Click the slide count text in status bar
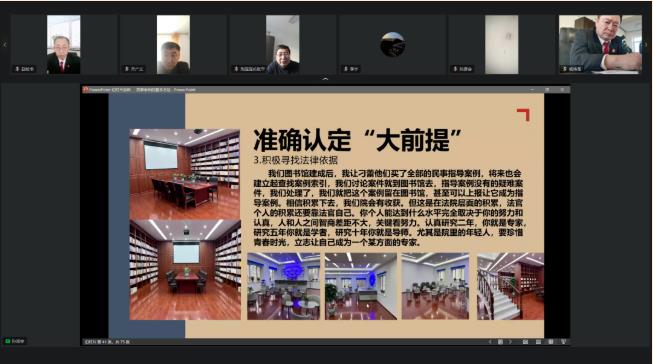This screenshot has width=653, height=364. coord(107,342)
